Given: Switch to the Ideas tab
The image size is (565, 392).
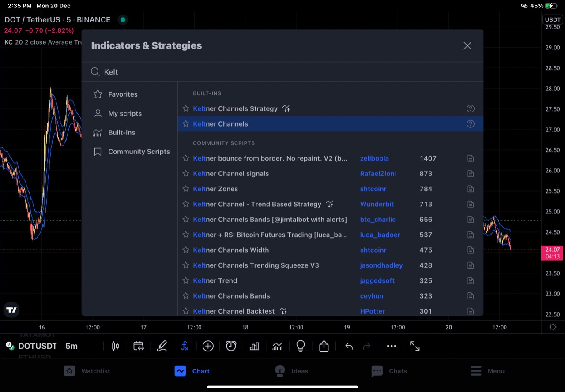Looking at the screenshot, I should 291,371.
